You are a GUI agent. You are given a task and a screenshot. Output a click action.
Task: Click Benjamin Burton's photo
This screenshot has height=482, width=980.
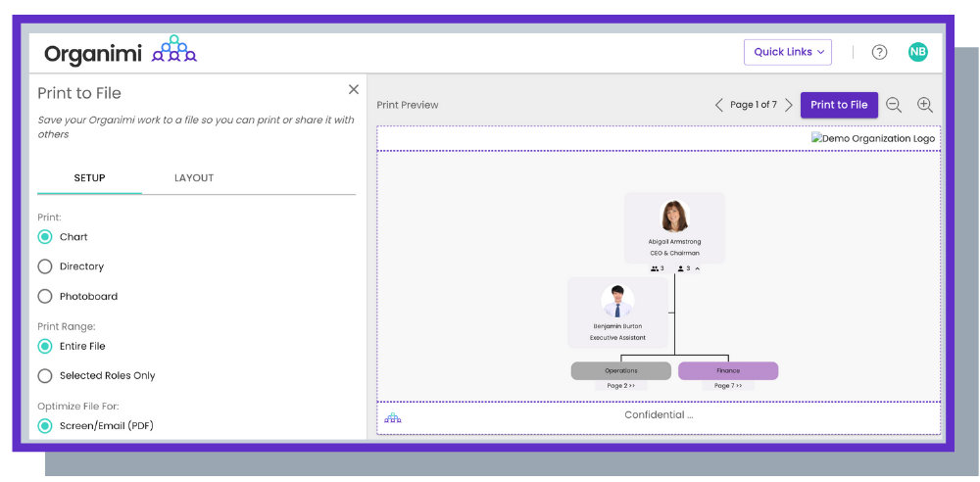(x=617, y=301)
